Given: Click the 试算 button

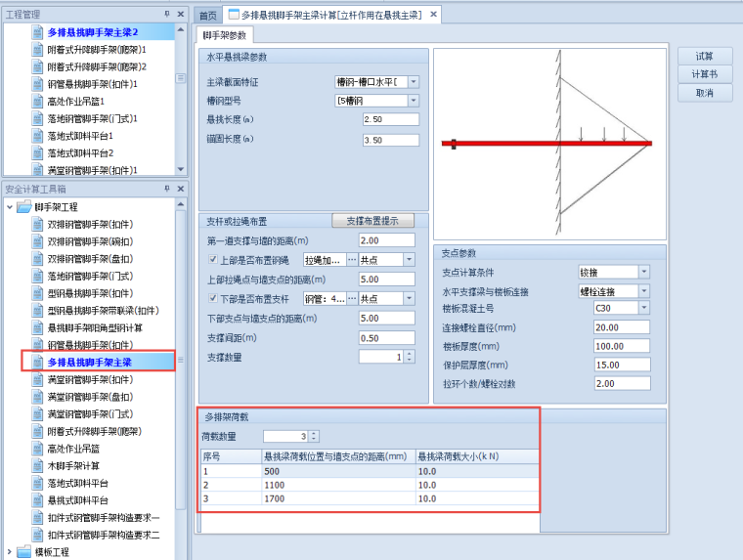Looking at the screenshot, I should coord(704,57).
